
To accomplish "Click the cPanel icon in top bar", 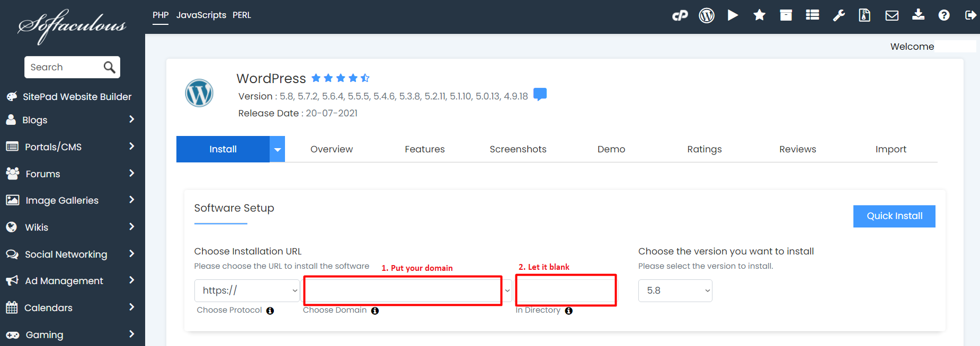I will pyautogui.click(x=680, y=15).
